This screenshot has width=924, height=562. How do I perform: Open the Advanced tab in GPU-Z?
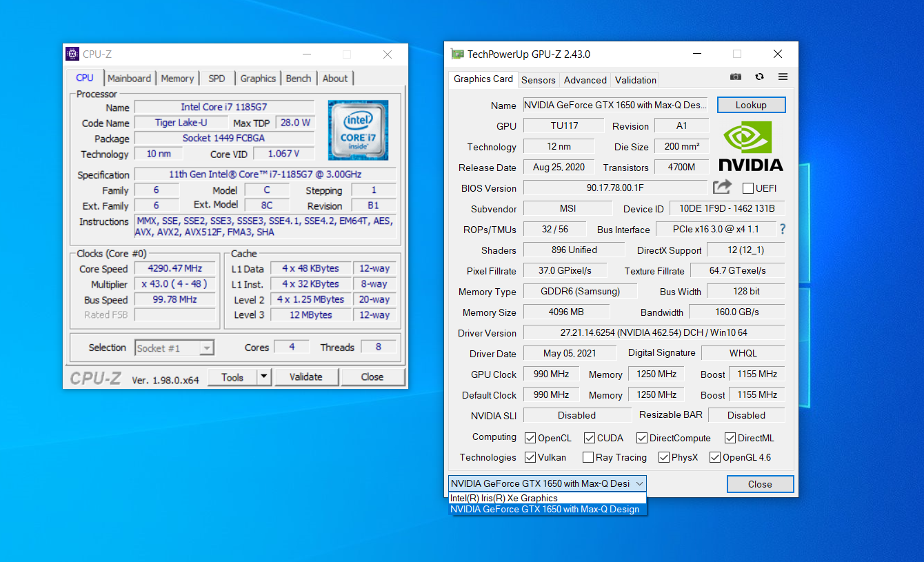point(585,80)
